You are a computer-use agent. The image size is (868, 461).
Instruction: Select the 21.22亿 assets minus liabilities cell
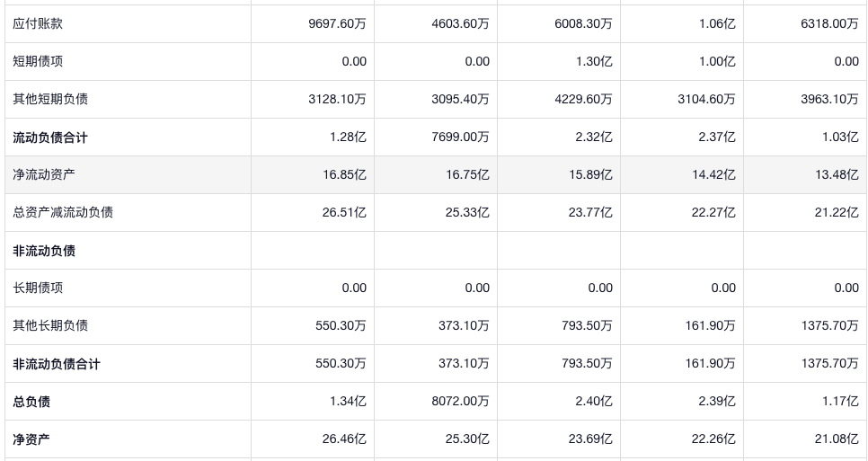pos(837,212)
